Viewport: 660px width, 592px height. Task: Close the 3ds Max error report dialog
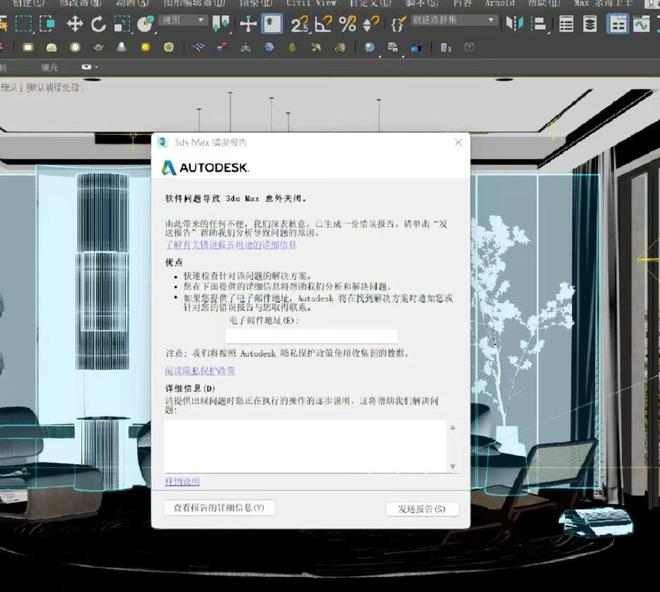pos(458,143)
